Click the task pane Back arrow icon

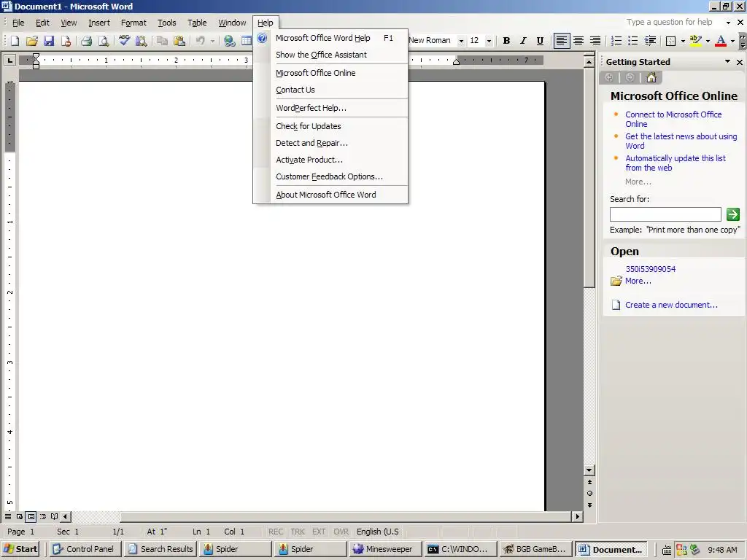click(609, 77)
